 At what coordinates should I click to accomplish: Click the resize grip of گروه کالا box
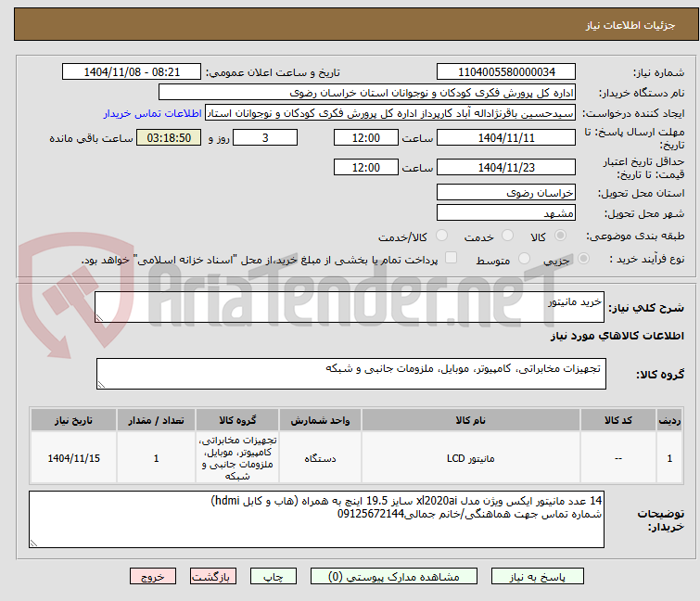pos(101,385)
